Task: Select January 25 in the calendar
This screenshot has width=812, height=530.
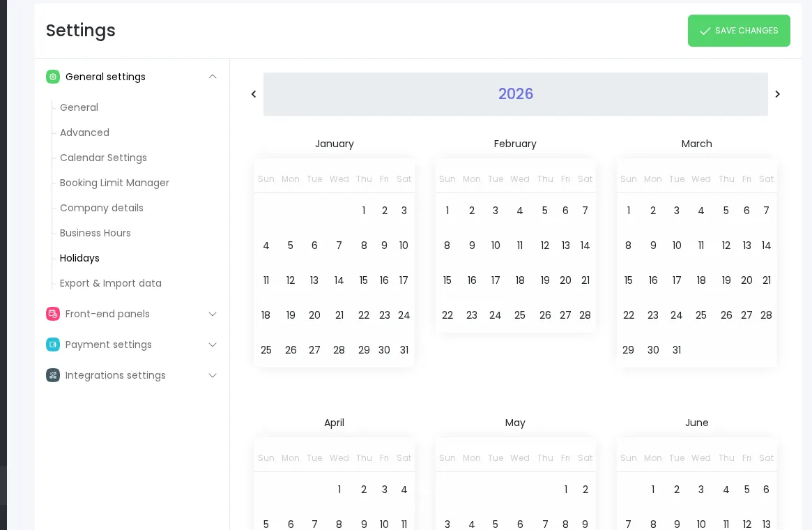Action: tap(266, 349)
